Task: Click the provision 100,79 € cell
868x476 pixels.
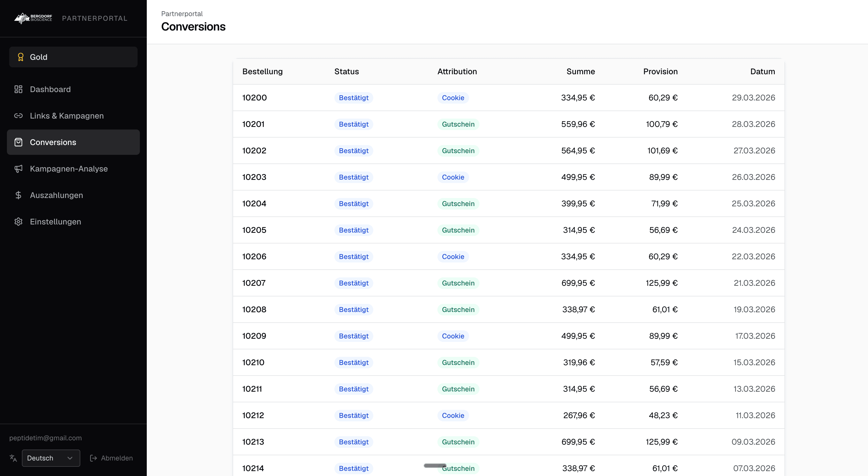Action: click(661, 124)
